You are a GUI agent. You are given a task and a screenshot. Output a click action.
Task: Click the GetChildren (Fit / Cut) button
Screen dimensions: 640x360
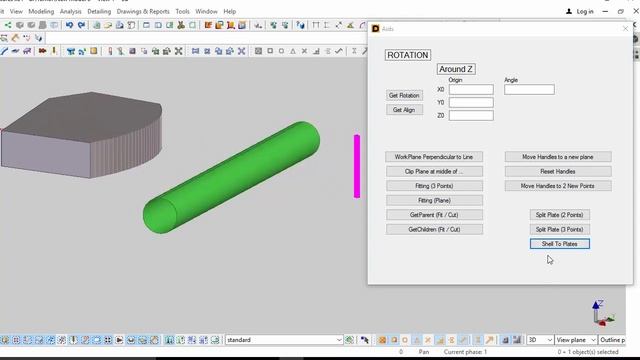[x=434, y=229]
